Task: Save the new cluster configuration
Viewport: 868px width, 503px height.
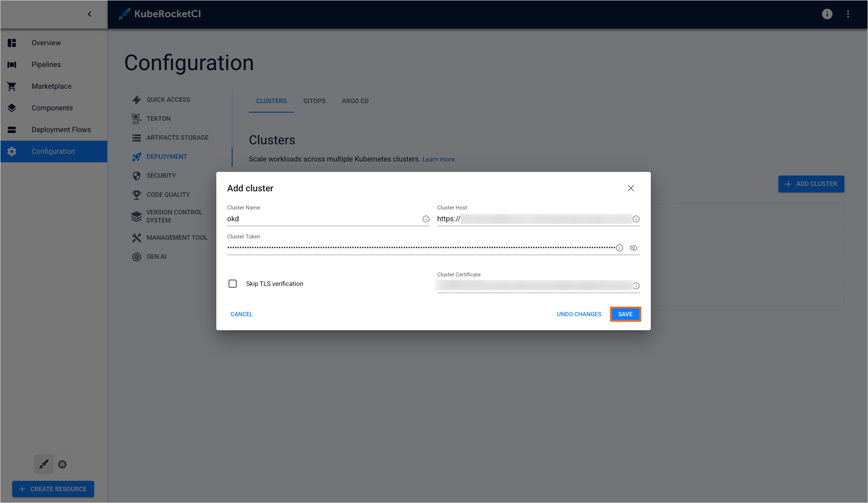Action: 625,314
